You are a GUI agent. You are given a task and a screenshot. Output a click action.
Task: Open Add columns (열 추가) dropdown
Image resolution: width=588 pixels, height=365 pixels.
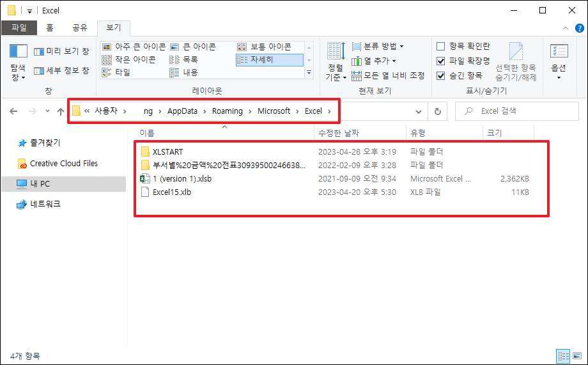tap(373, 61)
